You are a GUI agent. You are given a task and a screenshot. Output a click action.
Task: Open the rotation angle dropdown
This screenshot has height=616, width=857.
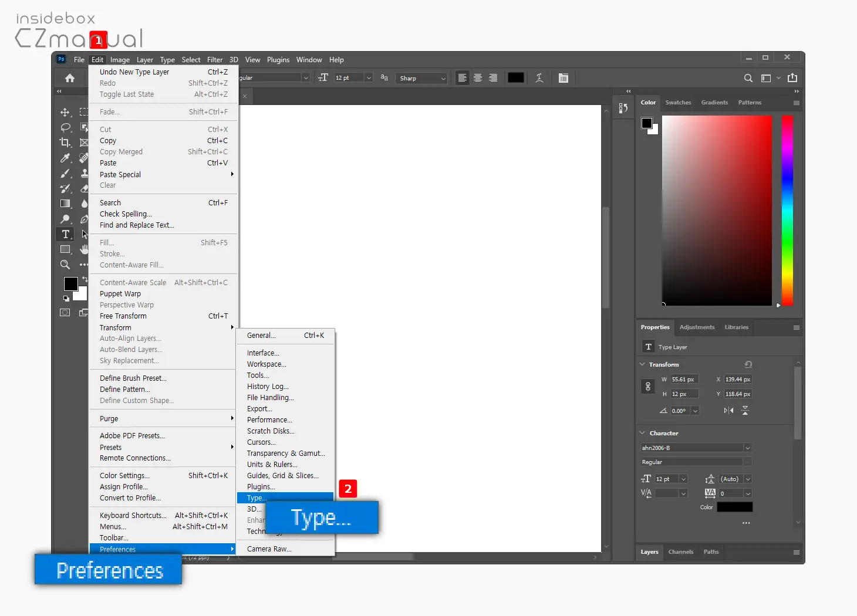pos(695,411)
